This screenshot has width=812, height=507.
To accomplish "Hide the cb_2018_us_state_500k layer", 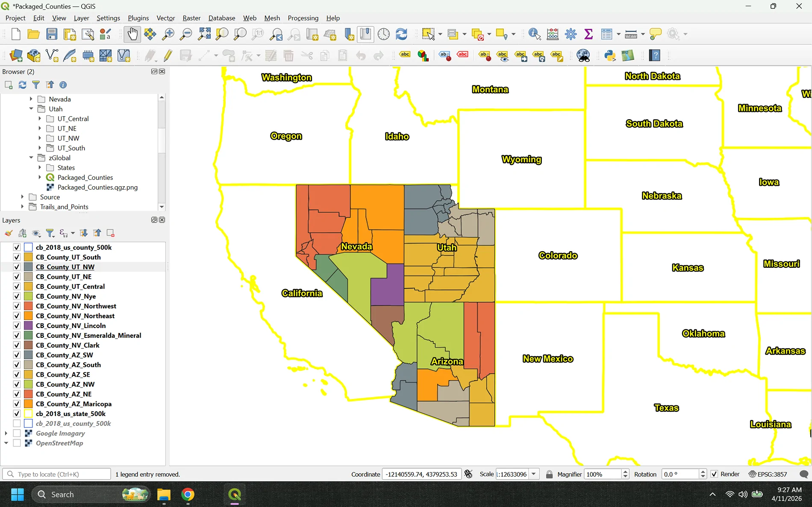I will 17,414.
